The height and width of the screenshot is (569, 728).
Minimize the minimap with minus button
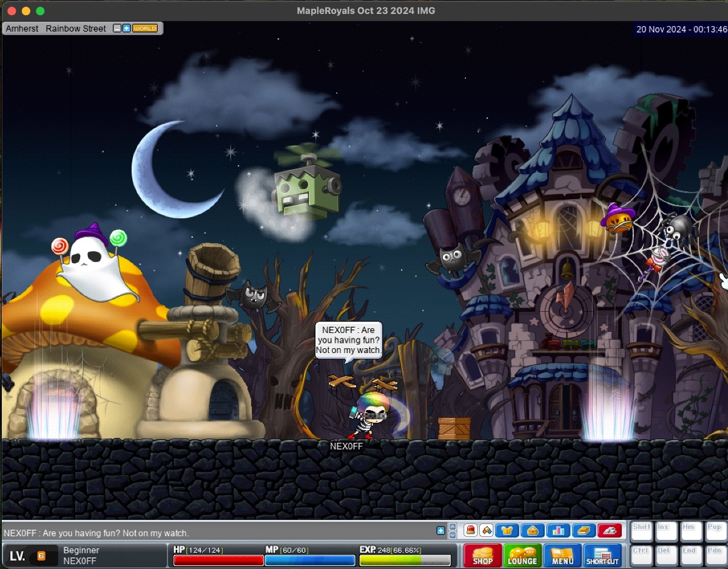click(x=117, y=29)
